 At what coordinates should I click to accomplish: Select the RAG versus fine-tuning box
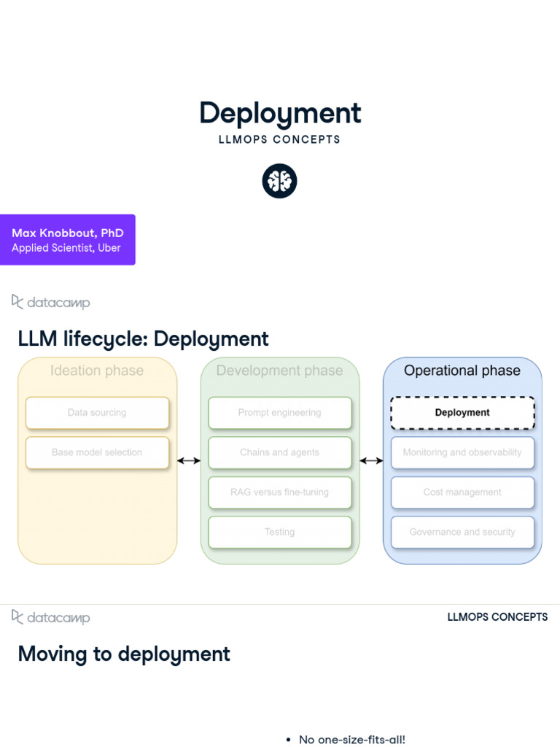[280, 492]
